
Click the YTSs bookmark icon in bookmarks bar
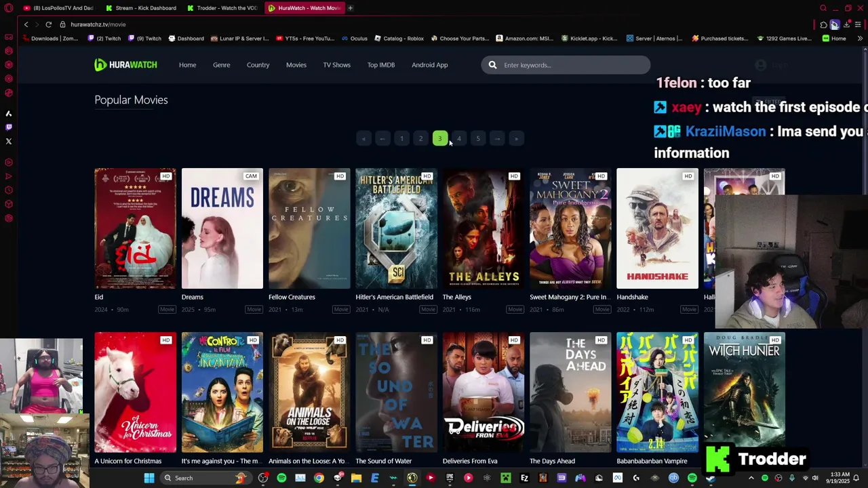(x=280, y=39)
